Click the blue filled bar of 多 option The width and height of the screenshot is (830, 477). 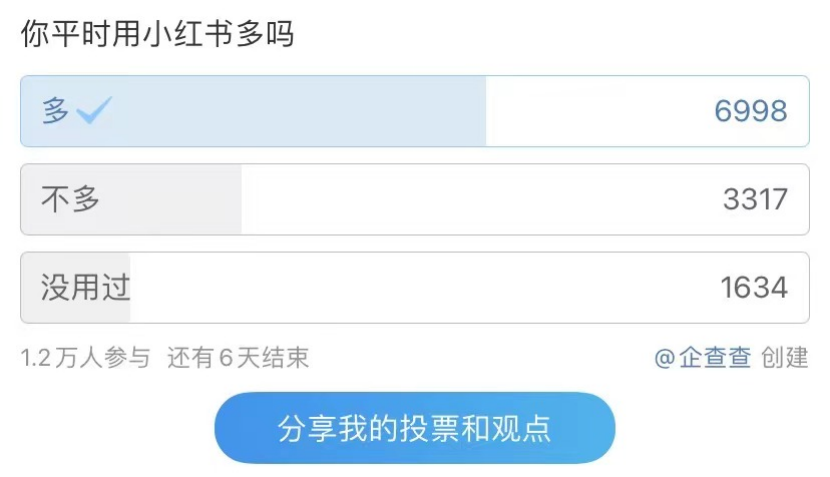click(300, 111)
